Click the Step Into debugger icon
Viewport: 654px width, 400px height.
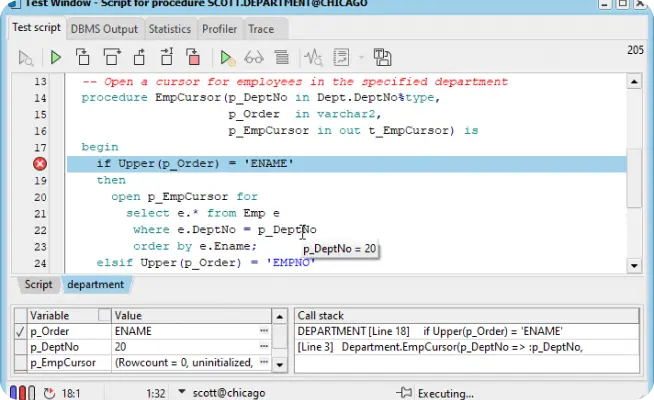(84, 57)
